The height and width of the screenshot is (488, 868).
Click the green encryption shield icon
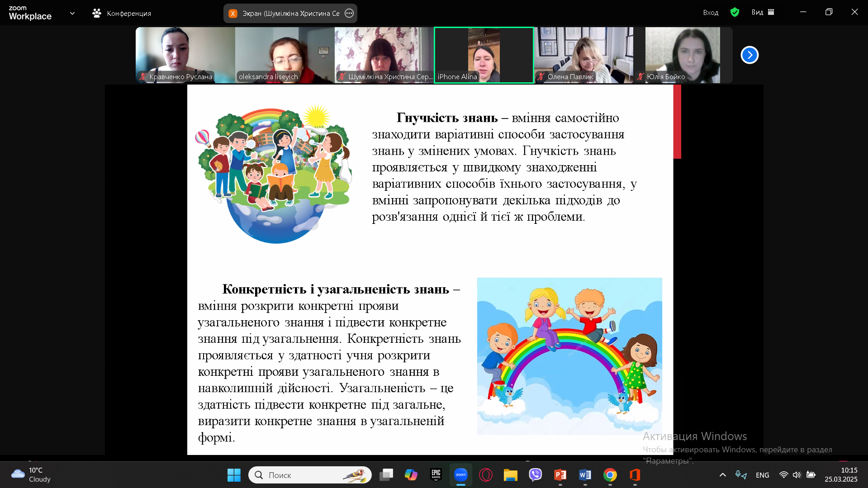click(x=735, y=12)
